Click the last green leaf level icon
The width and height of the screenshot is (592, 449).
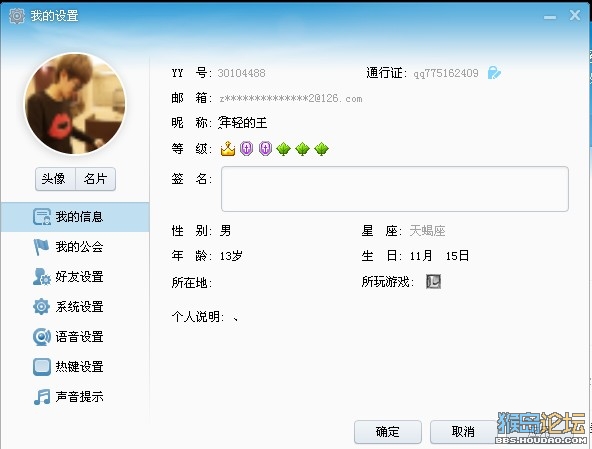321,149
